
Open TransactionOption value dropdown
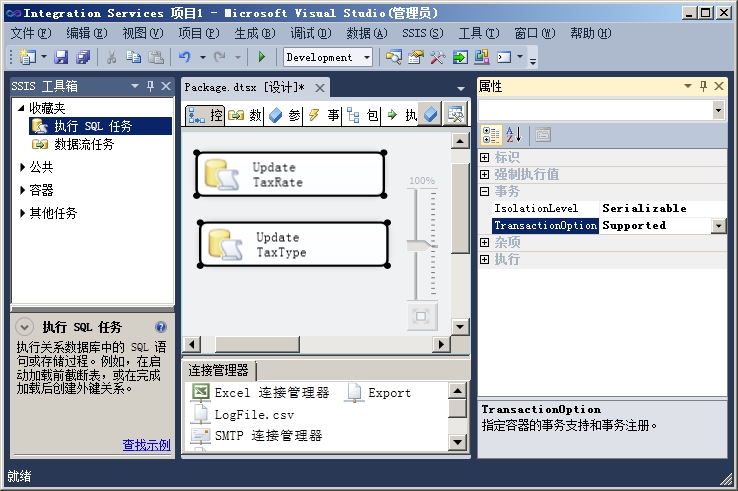tap(719, 226)
